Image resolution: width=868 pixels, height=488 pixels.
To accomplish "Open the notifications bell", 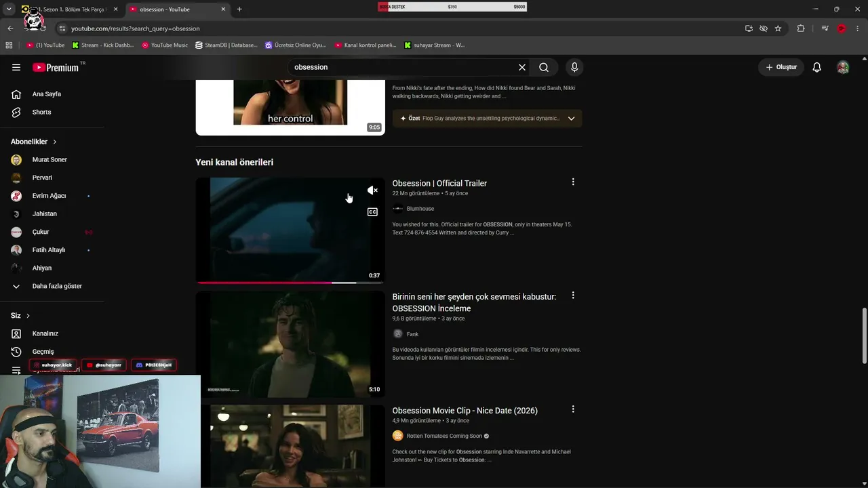I will coord(817,67).
